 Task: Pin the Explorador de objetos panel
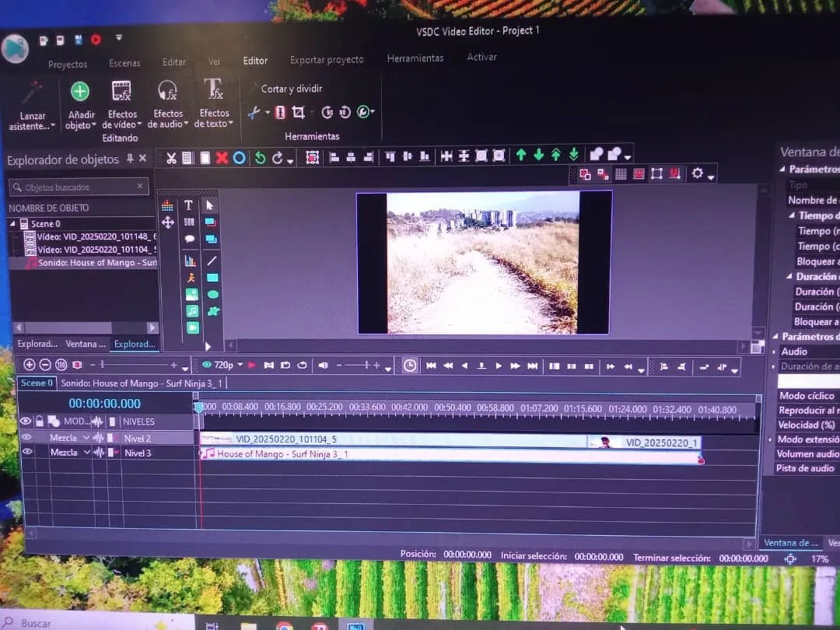point(130,158)
